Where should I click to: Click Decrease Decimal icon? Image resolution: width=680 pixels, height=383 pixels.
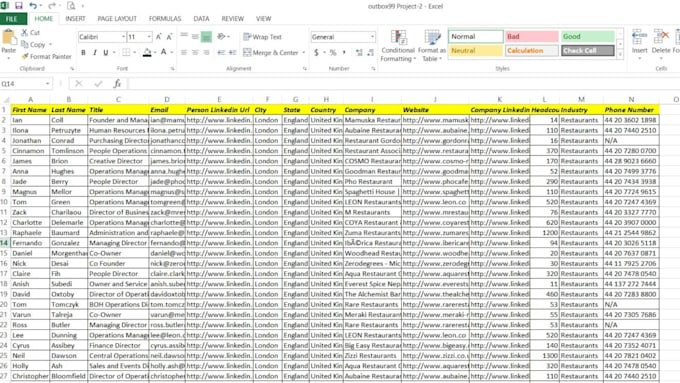[x=370, y=52]
